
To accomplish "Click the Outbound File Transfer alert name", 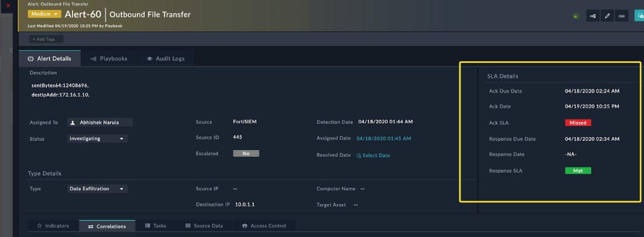I will [x=150, y=15].
